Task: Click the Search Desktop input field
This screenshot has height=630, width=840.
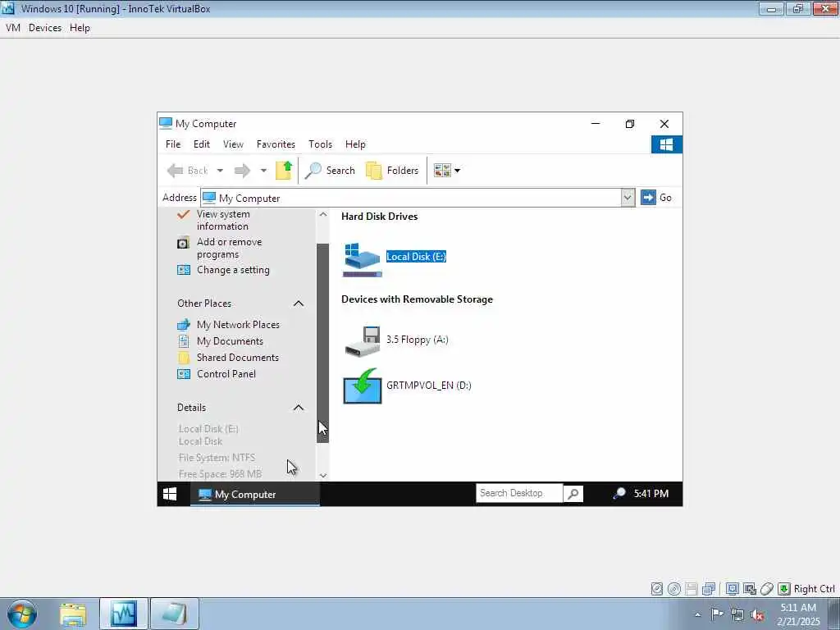Action: pyautogui.click(x=519, y=493)
